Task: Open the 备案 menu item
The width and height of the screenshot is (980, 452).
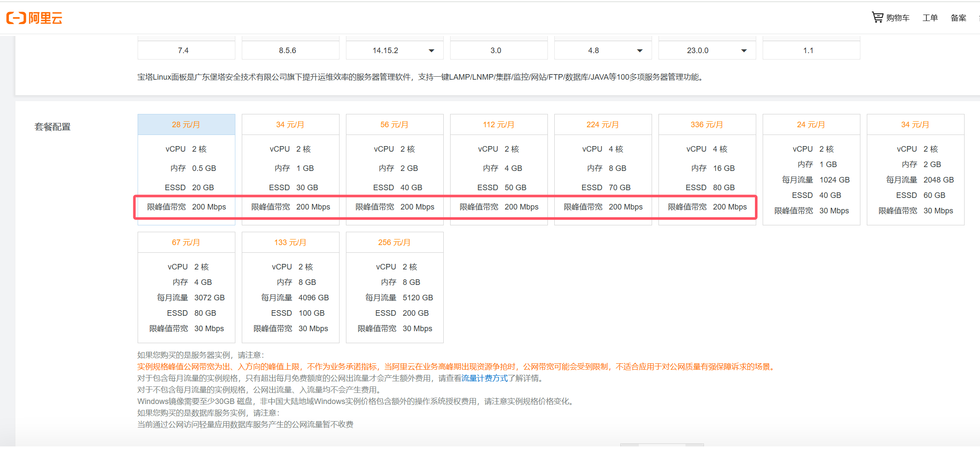Action: pos(958,18)
